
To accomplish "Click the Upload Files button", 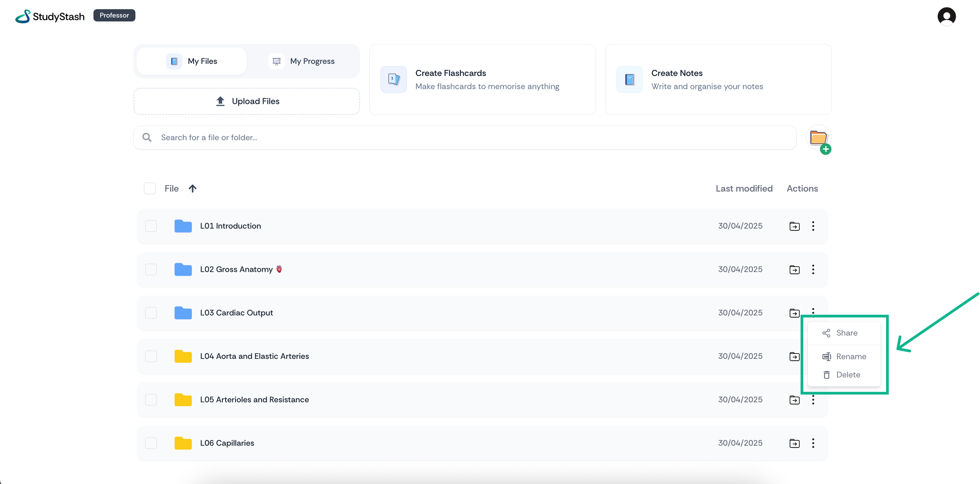I will point(247,101).
